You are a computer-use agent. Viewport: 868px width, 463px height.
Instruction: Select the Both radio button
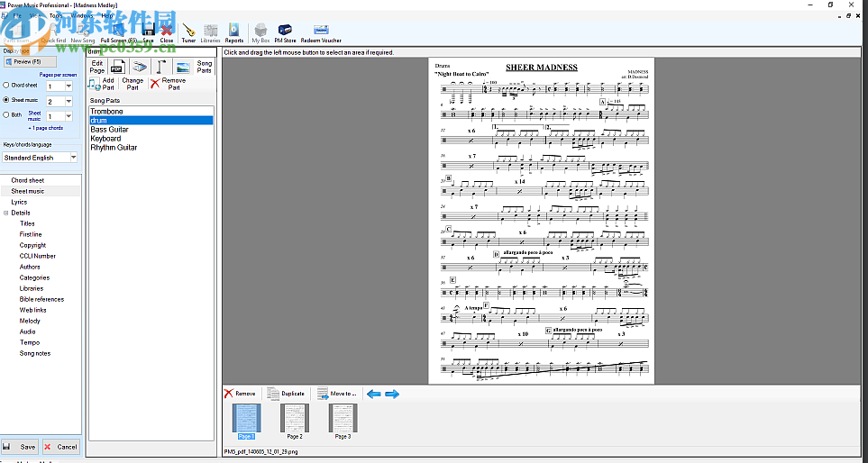[6, 115]
